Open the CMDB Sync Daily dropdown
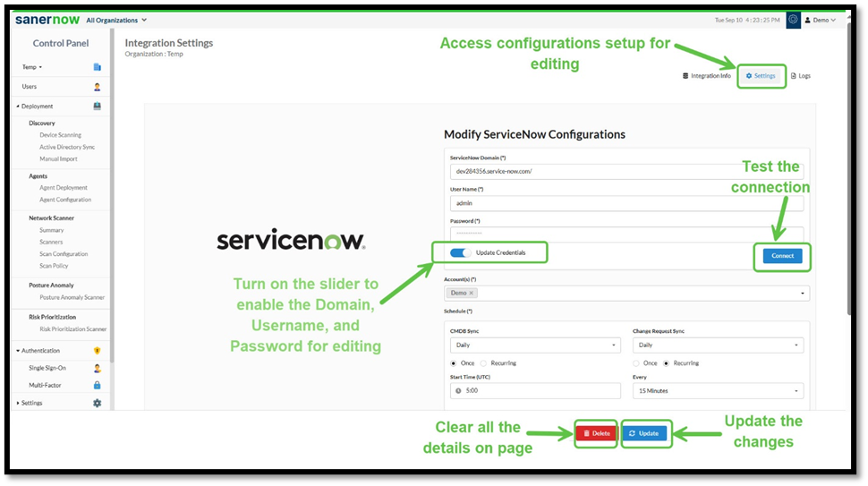 click(535, 345)
